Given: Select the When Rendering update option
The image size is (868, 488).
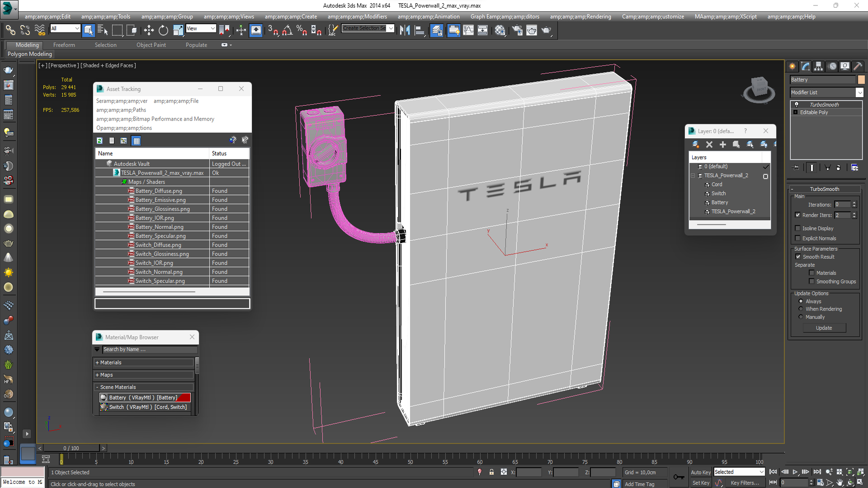Looking at the screenshot, I should tap(801, 309).
